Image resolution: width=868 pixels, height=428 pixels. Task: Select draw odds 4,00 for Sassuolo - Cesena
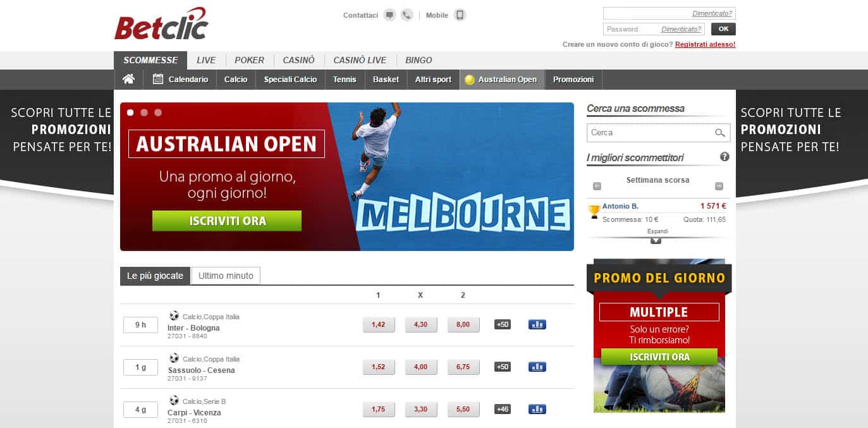[x=420, y=367]
